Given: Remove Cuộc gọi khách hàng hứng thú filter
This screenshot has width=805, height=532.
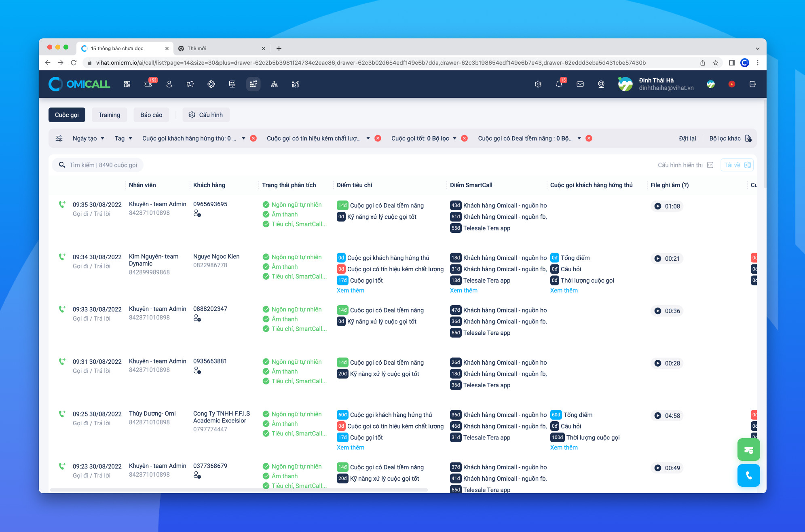Looking at the screenshot, I should [x=254, y=138].
